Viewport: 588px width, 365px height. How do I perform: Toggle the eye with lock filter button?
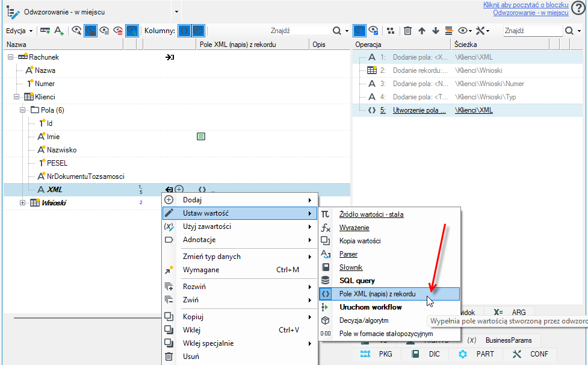tap(90, 31)
